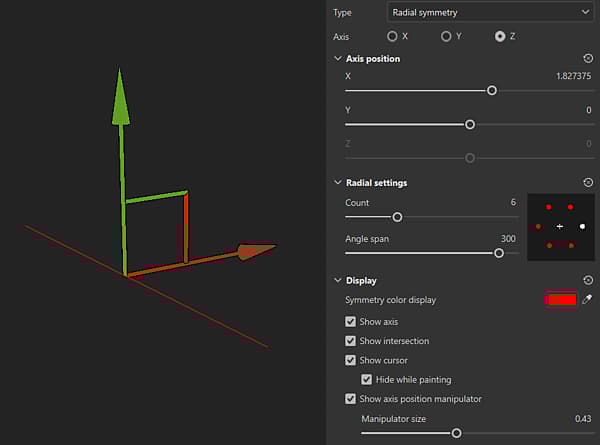Click the Angle span slider handle
Screen dimensions: 600x445
click(499, 253)
